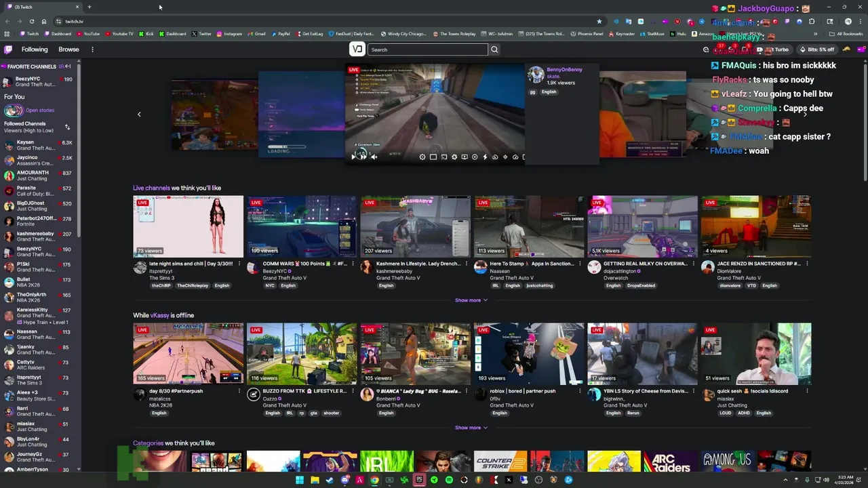Open Naasean channel in sidebar
This screenshot has height=488, width=868.
point(41,335)
